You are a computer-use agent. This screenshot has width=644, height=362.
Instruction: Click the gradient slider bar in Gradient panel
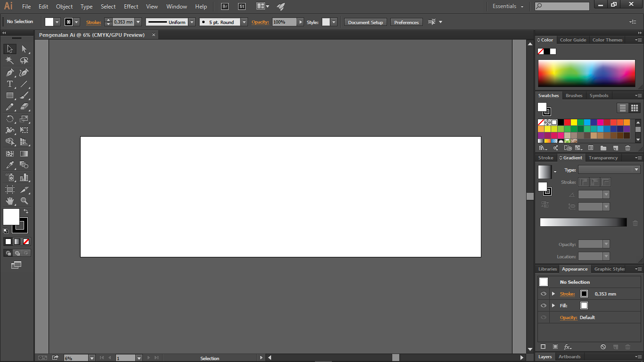[x=583, y=222]
